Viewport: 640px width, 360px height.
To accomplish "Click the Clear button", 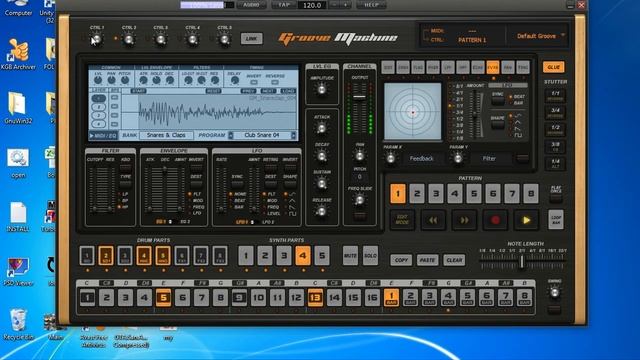I will pos(454,260).
